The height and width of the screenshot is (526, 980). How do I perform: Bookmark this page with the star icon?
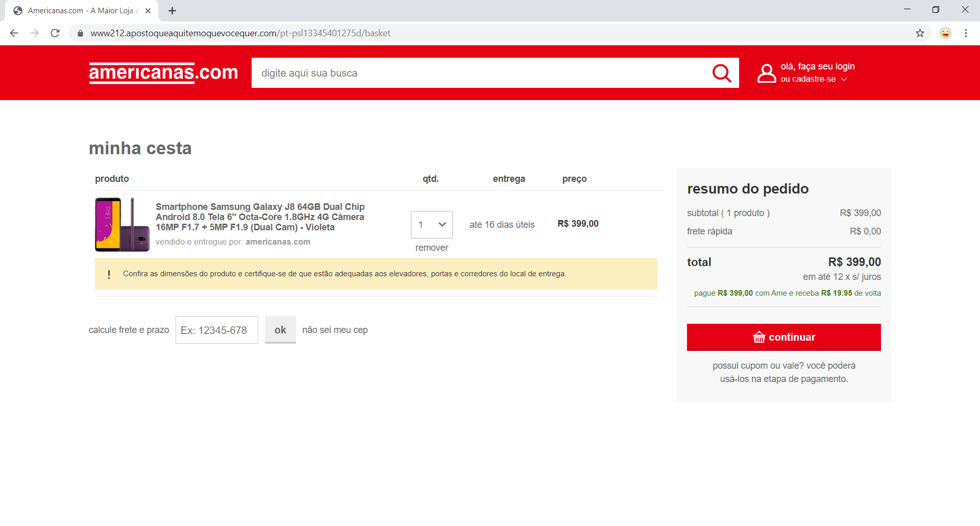coord(920,33)
